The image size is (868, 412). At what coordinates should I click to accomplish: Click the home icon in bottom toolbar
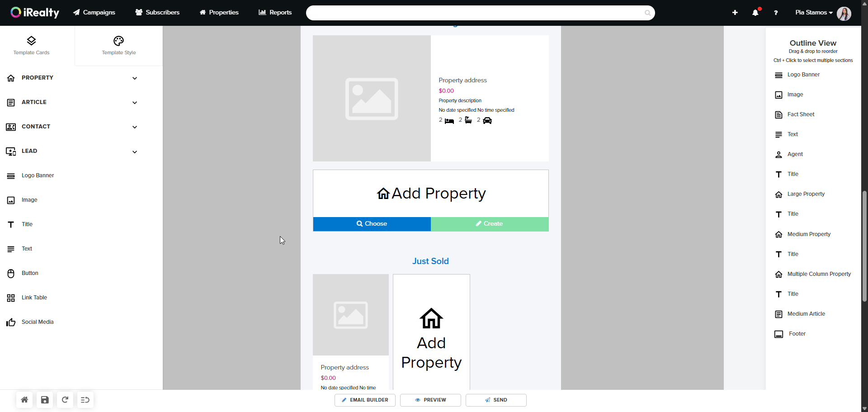tap(24, 400)
